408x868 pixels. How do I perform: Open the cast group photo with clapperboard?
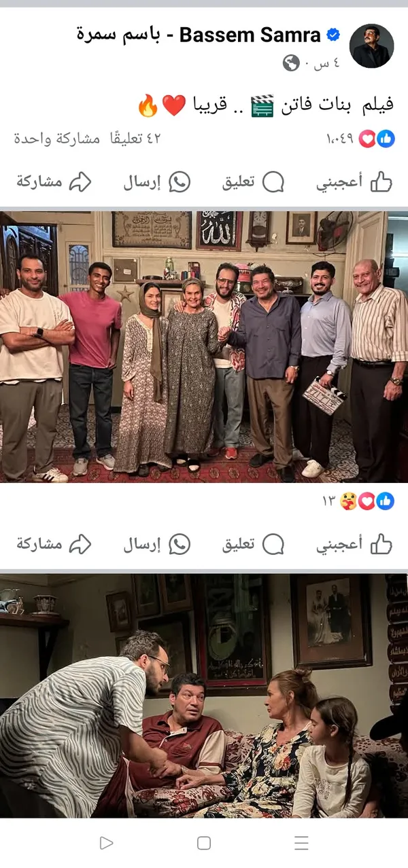(x=204, y=346)
